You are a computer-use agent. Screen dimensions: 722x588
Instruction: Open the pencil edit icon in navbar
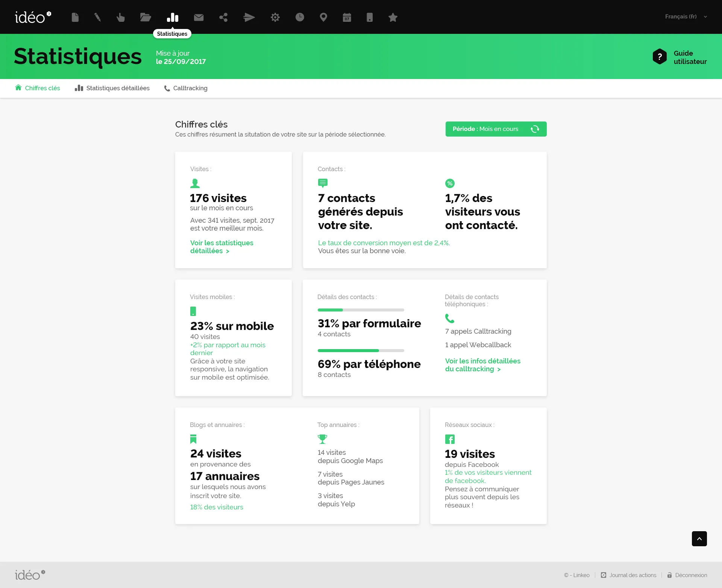[97, 17]
